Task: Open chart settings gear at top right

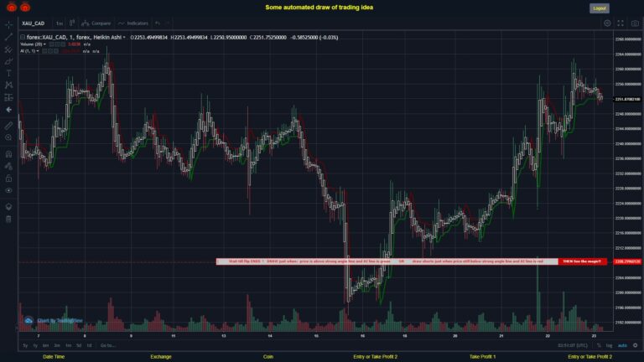Action: (x=607, y=23)
